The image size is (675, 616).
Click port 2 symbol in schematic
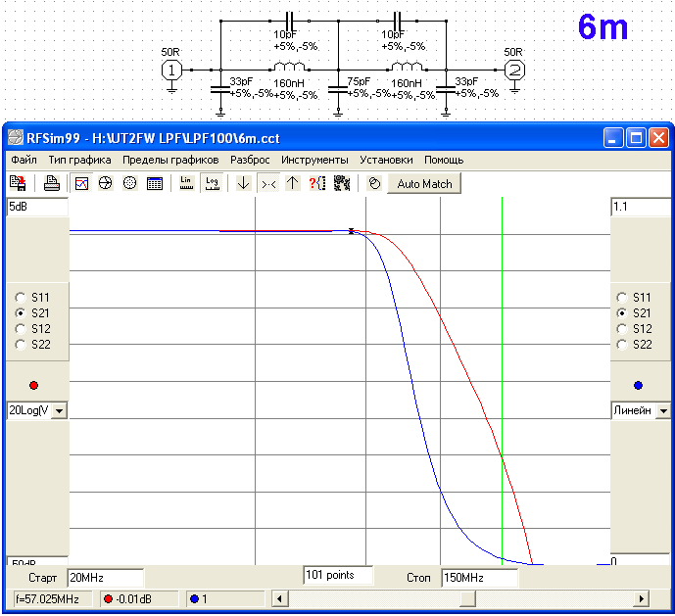515,71
